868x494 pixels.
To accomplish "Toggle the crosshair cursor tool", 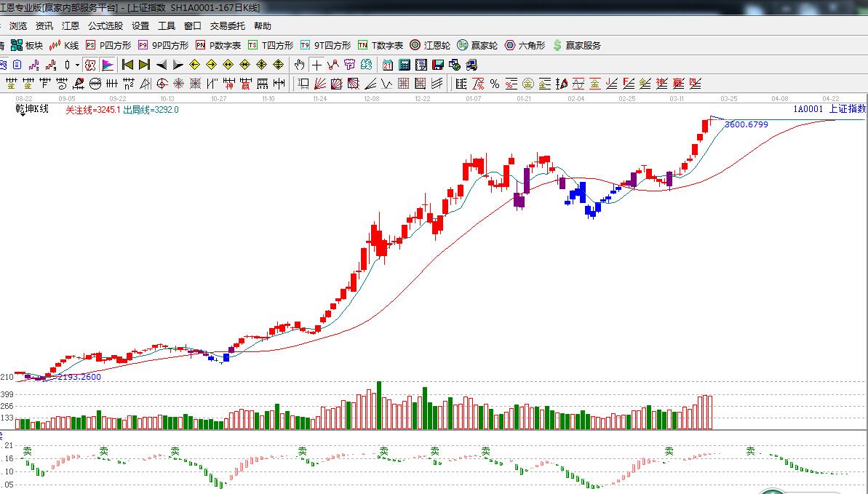I will click(x=316, y=64).
